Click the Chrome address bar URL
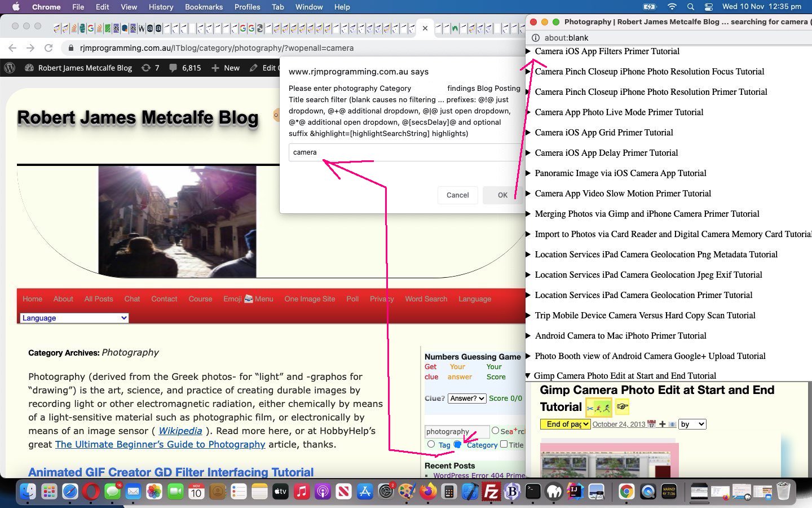812x508 pixels. (x=217, y=48)
